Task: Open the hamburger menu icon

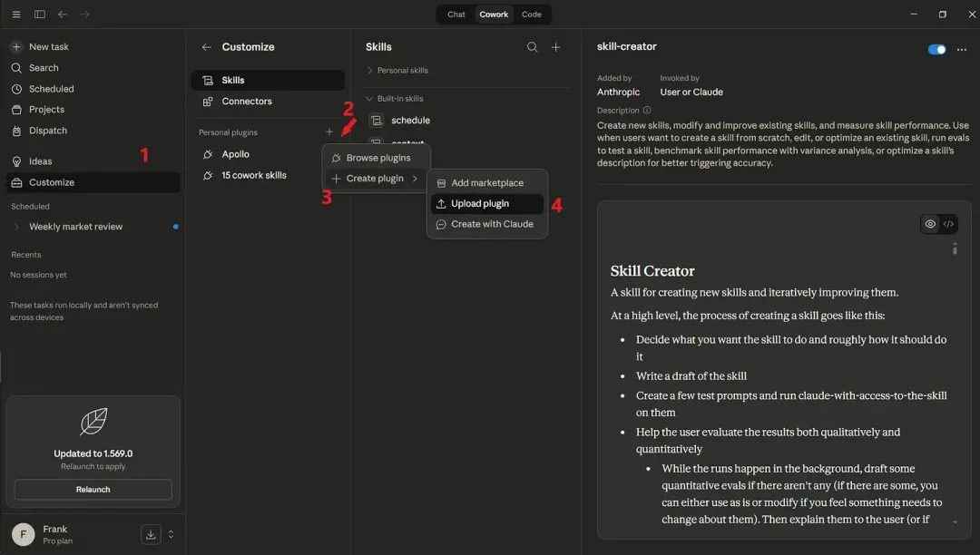Action: (16, 15)
